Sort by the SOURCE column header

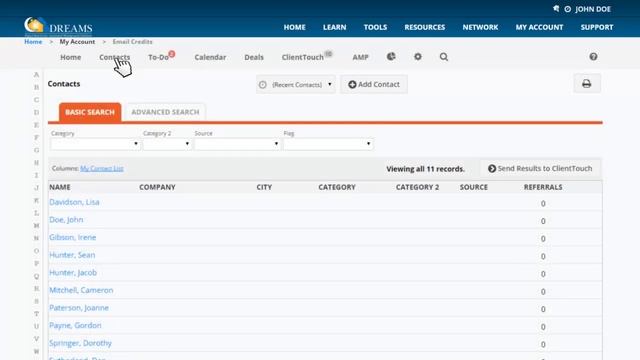pyautogui.click(x=473, y=187)
